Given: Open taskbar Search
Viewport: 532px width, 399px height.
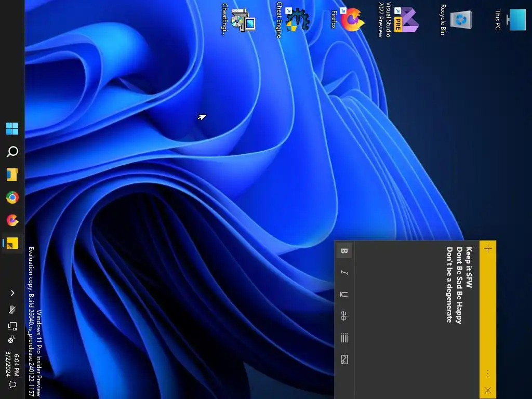Looking at the screenshot, I should (12, 151).
